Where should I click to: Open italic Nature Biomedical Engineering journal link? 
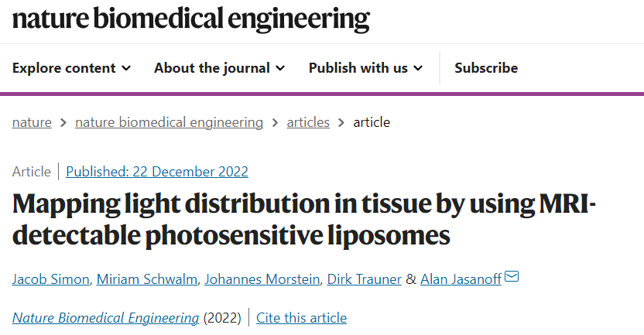coord(105,318)
